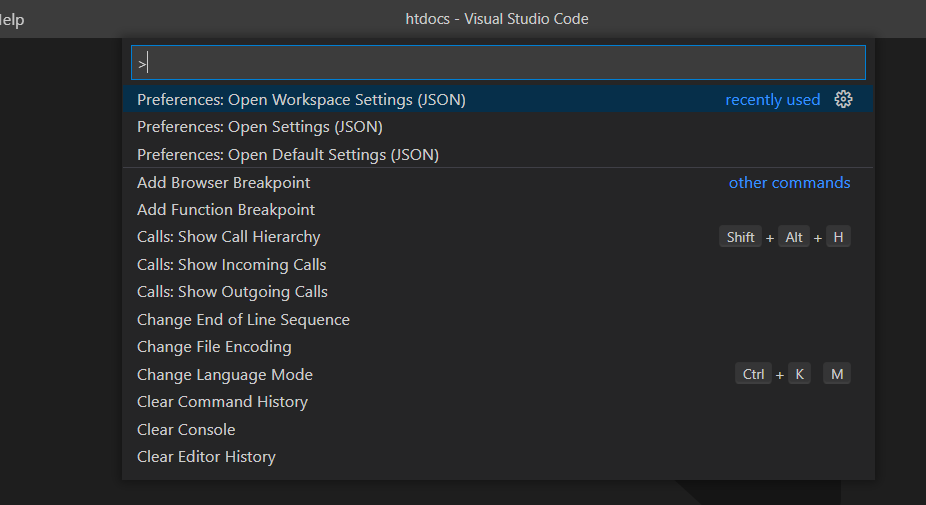Screen dimensions: 926x505
Task: Click the gear icon to configure keybinding
Action: 843,99
